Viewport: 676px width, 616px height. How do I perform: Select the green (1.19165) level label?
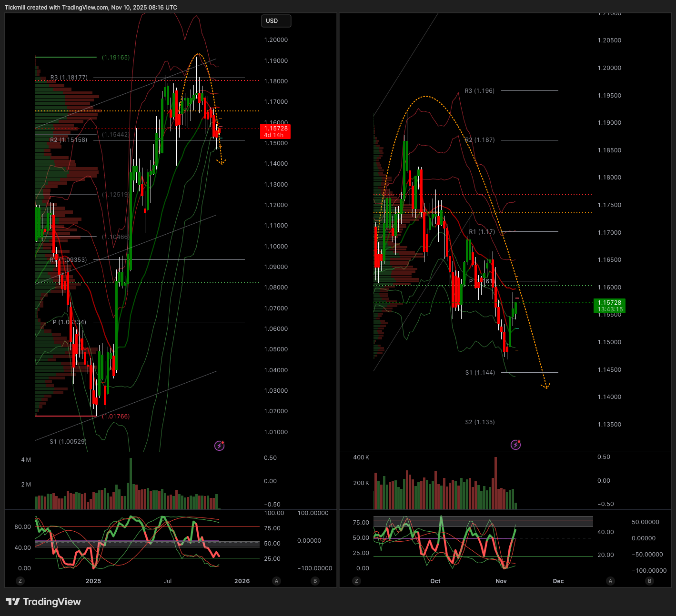(116, 57)
